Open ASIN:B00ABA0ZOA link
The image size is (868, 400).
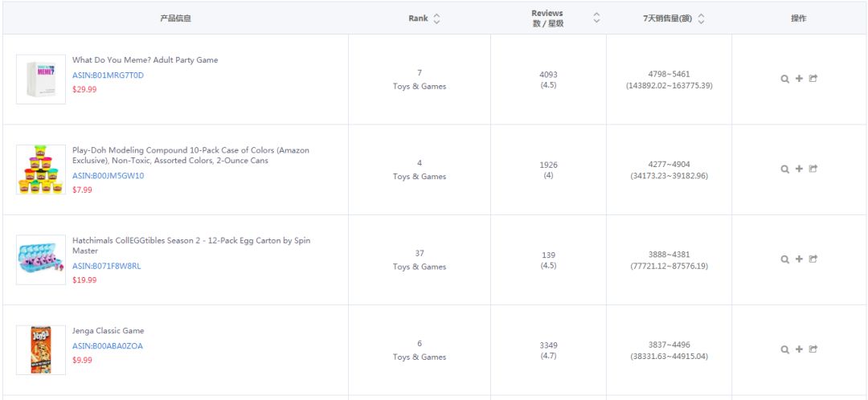pos(108,346)
